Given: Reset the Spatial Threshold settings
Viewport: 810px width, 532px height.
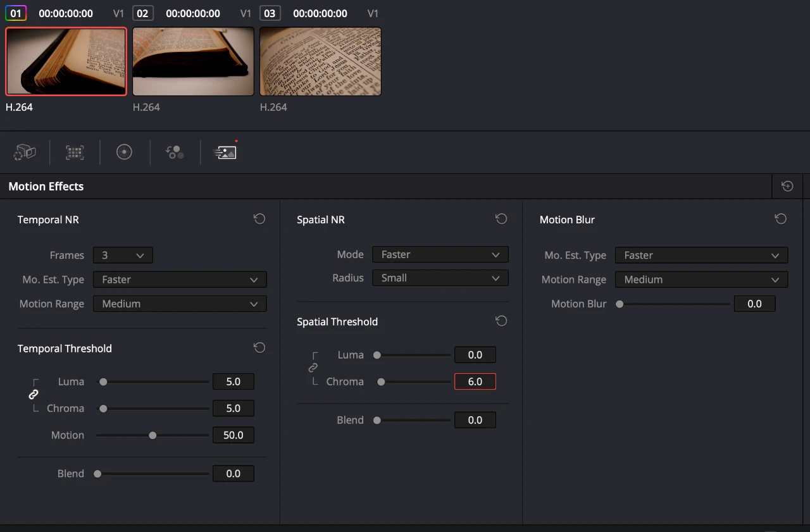Looking at the screenshot, I should click(501, 321).
